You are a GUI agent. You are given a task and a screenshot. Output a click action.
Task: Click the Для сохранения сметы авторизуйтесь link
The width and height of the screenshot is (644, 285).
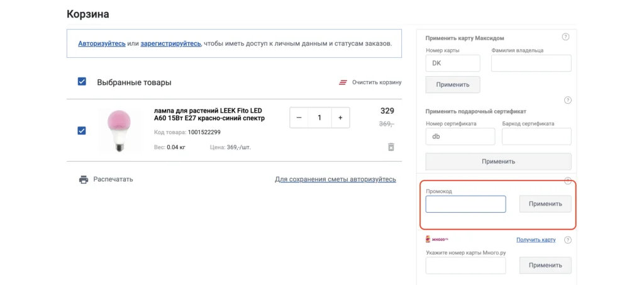pos(335,179)
